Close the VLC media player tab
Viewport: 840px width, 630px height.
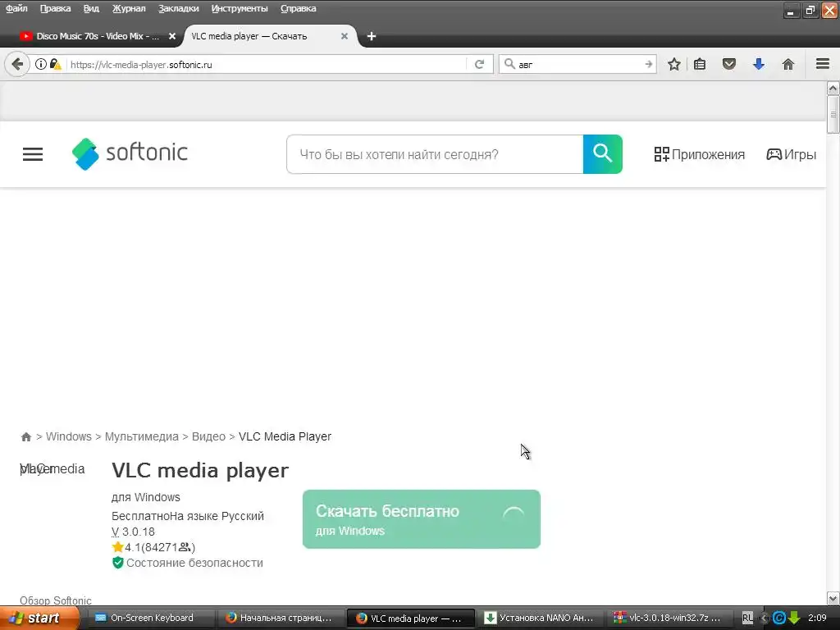tap(345, 36)
